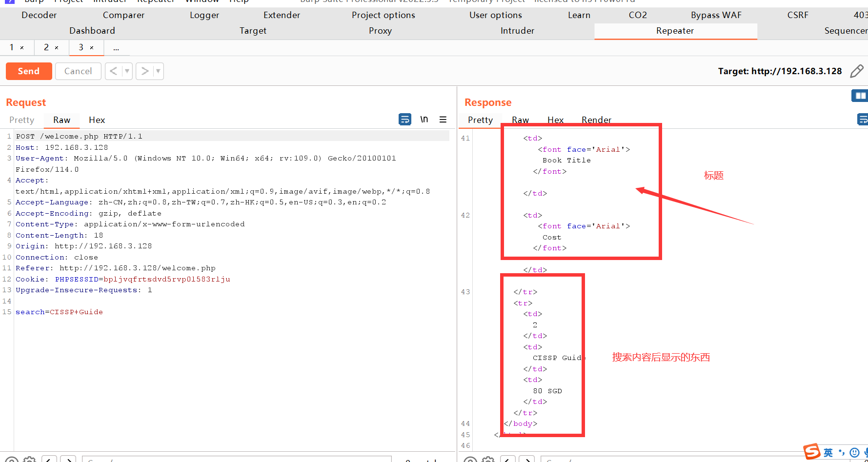Select Repeater tab 2
The image size is (868, 462).
46,47
